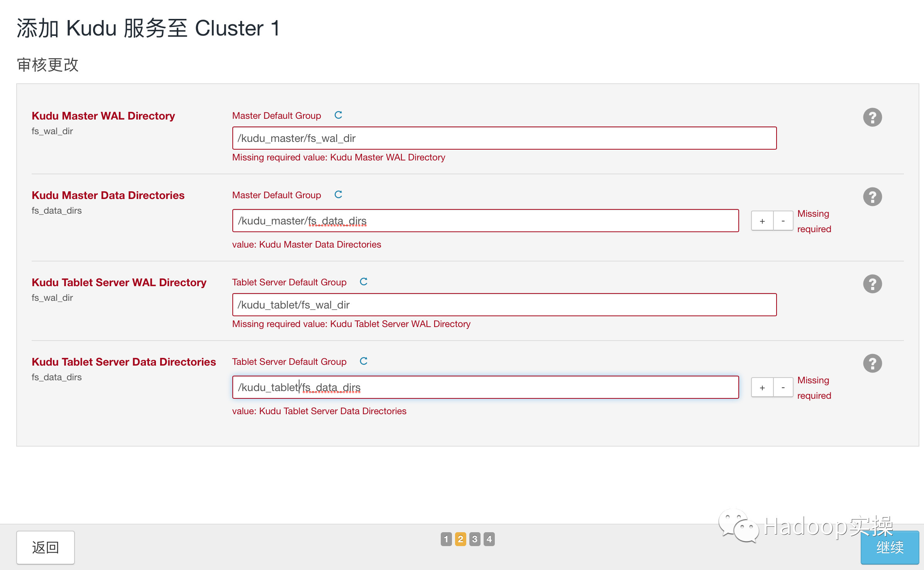The height and width of the screenshot is (570, 924).
Task: Add another Tablet Server data directory
Action: point(762,388)
